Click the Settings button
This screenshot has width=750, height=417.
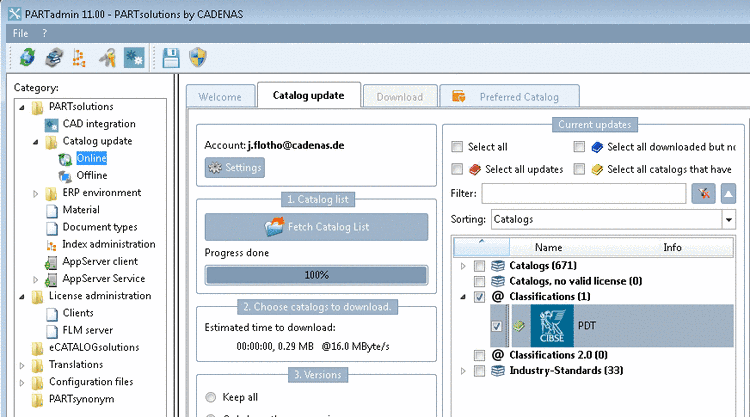235,168
